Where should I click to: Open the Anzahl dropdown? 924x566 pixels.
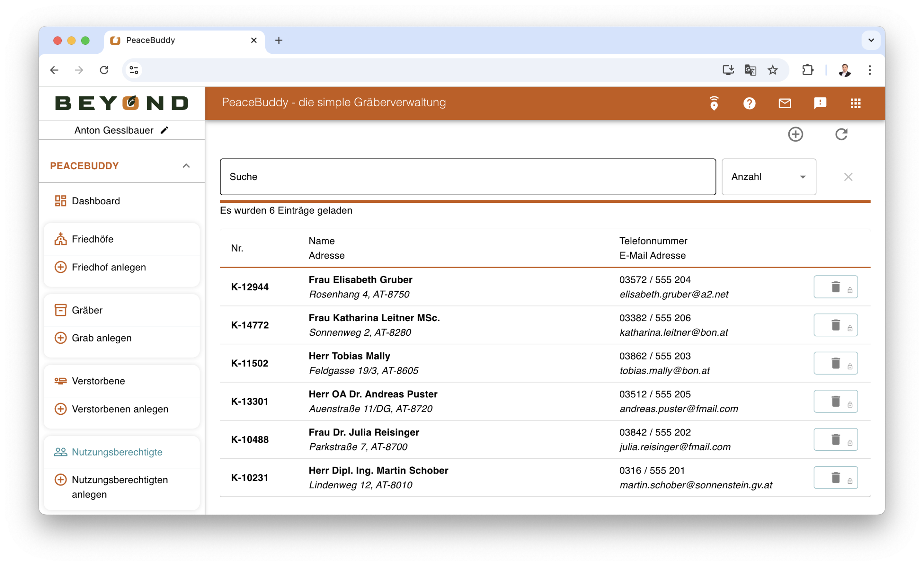(x=768, y=177)
